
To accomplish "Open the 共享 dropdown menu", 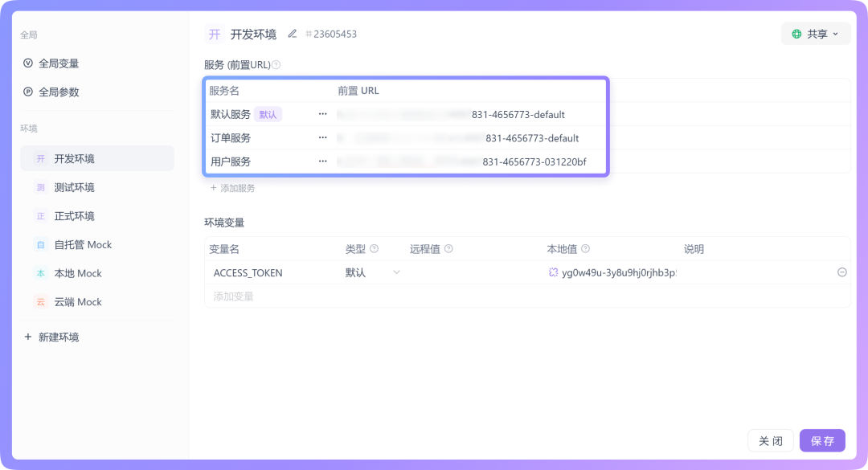I will pyautogui.click(x=815, y=34).
